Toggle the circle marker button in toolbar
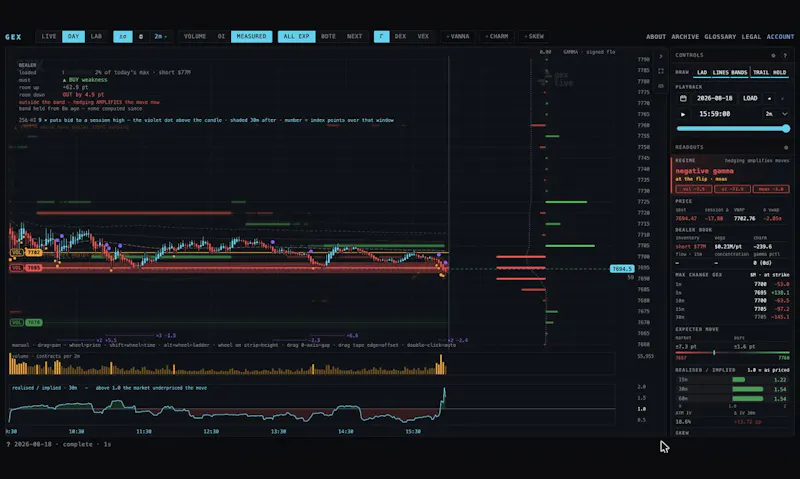800x479 pixels. click(141, 36)
